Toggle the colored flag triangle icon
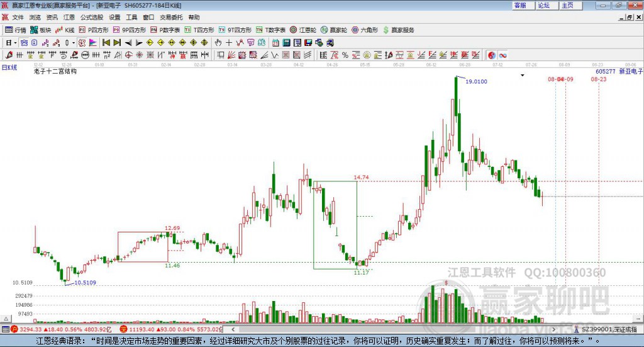The image size is (644, 347). 93,43
